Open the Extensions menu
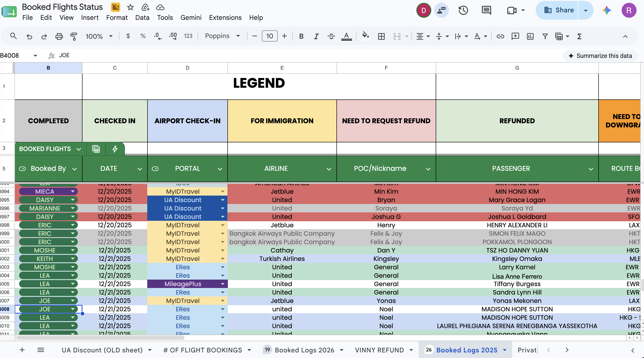The width and height of the screenshot is (644, 358). click(x=225, y=18)
